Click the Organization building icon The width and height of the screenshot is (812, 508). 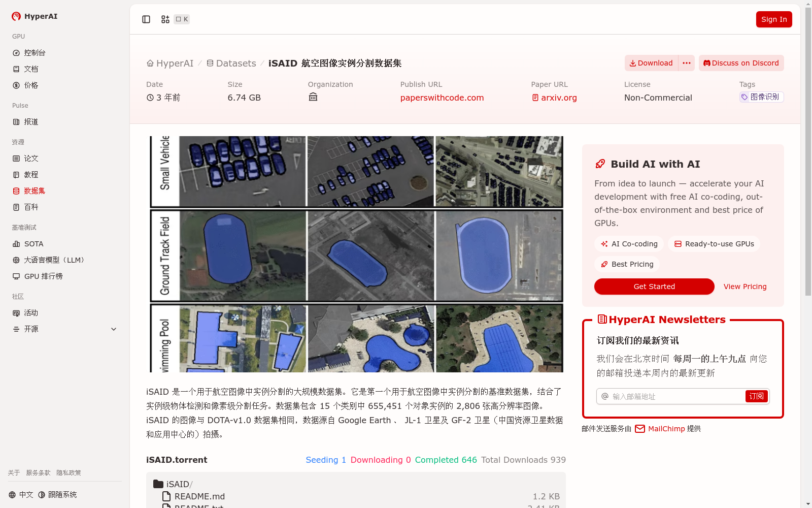(313, 97)
